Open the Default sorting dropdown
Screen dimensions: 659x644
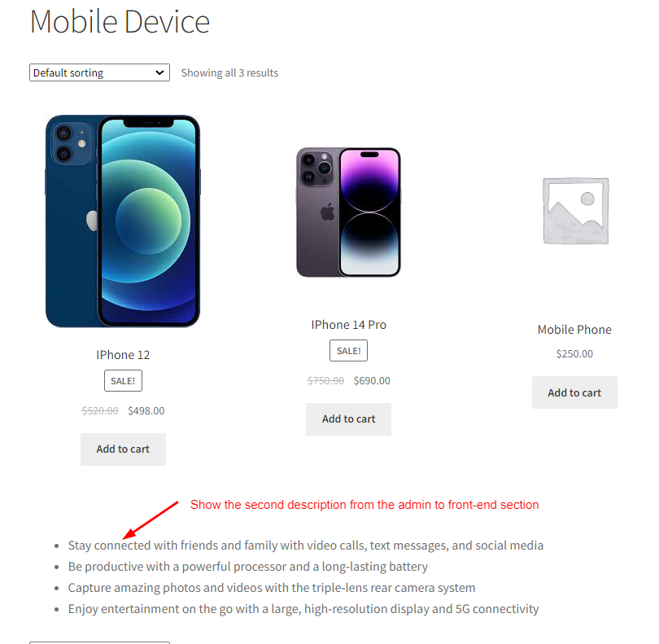tap(99, 72)
